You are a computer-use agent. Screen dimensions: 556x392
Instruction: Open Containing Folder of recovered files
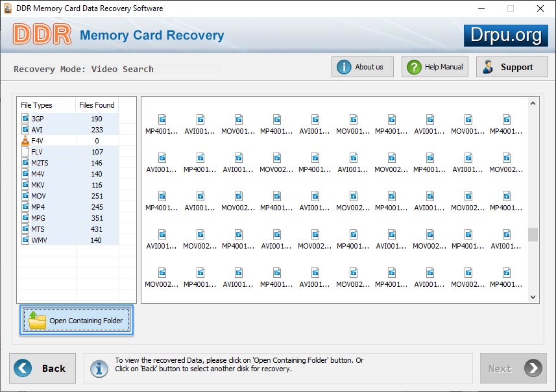(x=77, y=320)
